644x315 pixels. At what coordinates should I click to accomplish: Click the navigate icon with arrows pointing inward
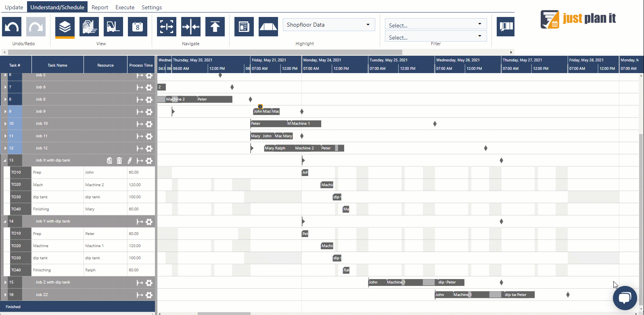[191, 27]
